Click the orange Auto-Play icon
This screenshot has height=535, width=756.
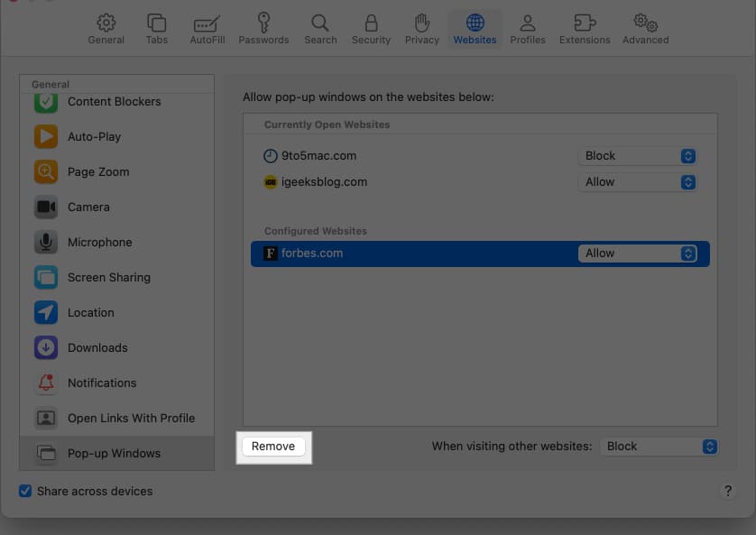click(x=46, y=137)
